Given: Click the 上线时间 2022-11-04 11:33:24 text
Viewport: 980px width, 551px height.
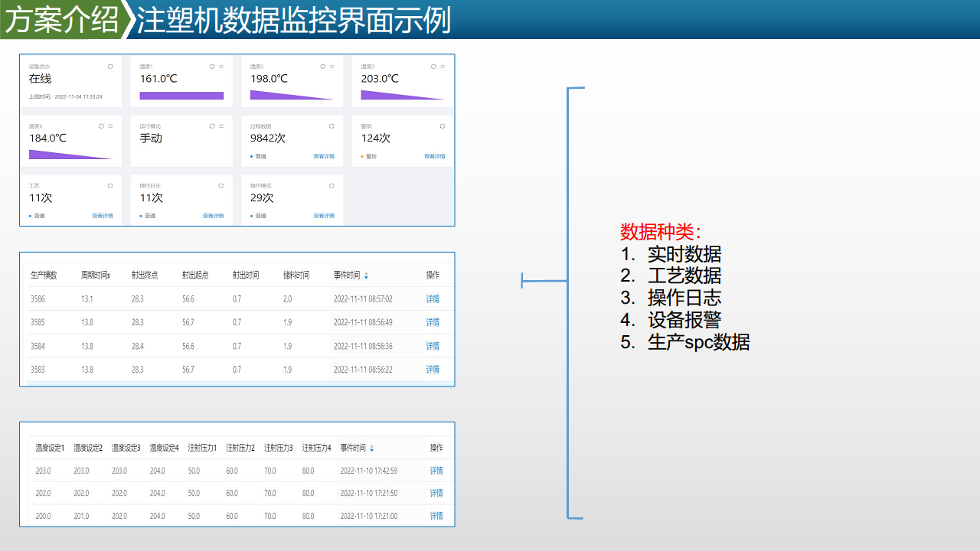Looking at the screenshot, I should (x=65, y=96).
